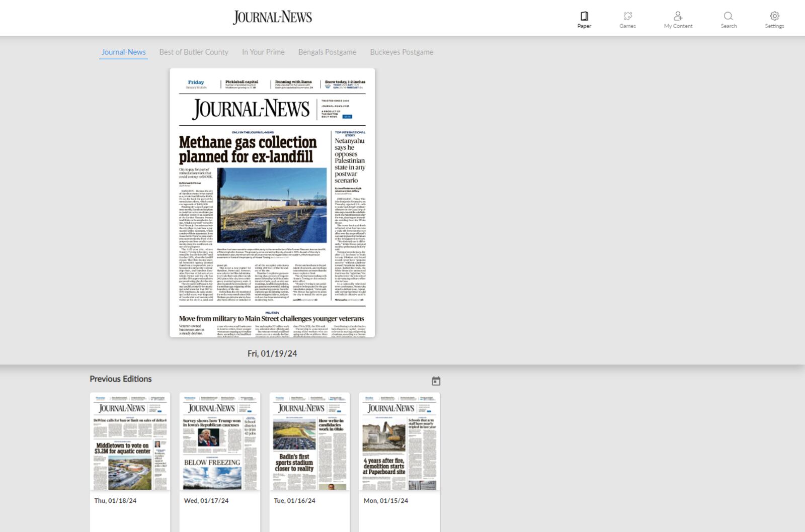Open the Games puzzle icon
Screen dimensions: 805x532
[x=627, y=16]
